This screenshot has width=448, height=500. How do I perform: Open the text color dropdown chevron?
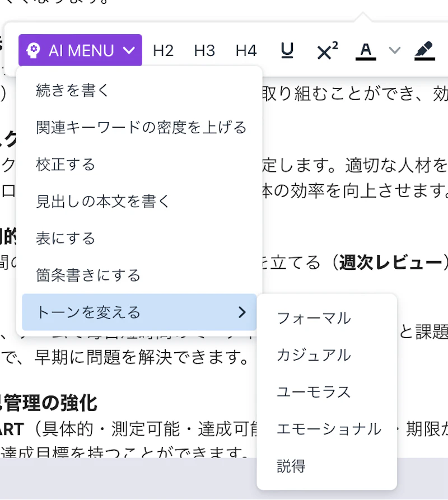[x=395, y=50]
